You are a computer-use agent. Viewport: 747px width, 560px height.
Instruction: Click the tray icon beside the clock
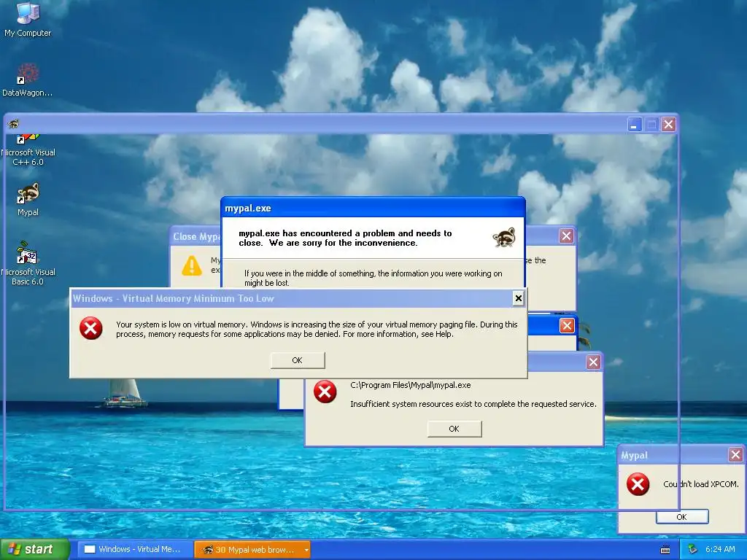693,550
